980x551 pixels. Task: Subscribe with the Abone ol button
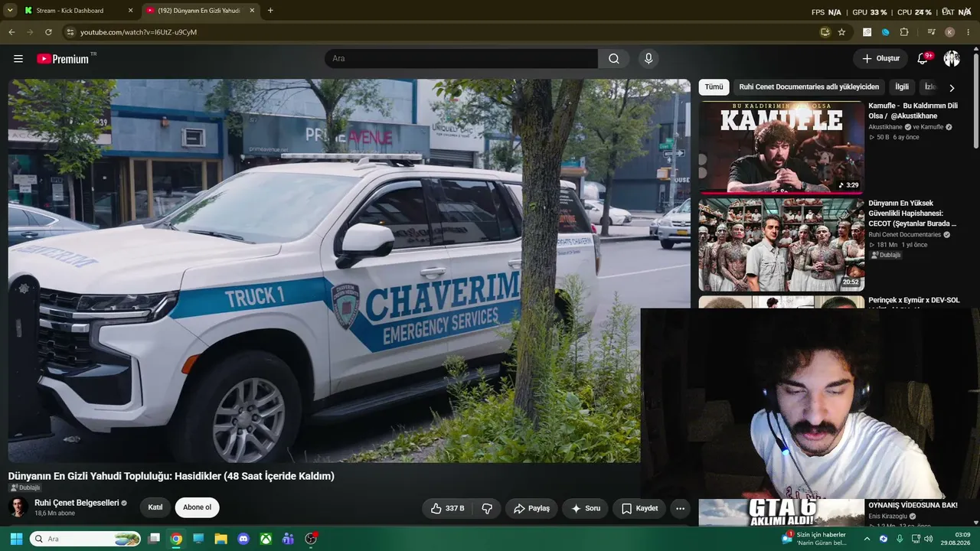197,507
